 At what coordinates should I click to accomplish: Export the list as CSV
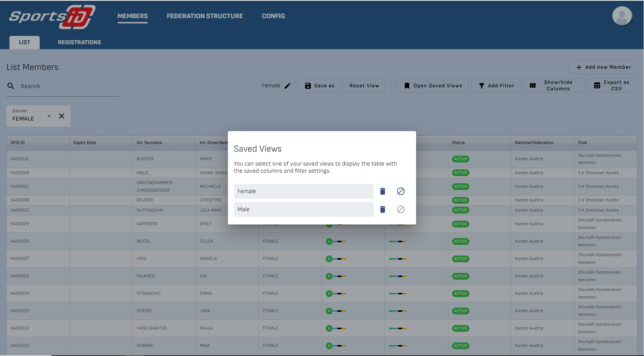coord(612,85)
